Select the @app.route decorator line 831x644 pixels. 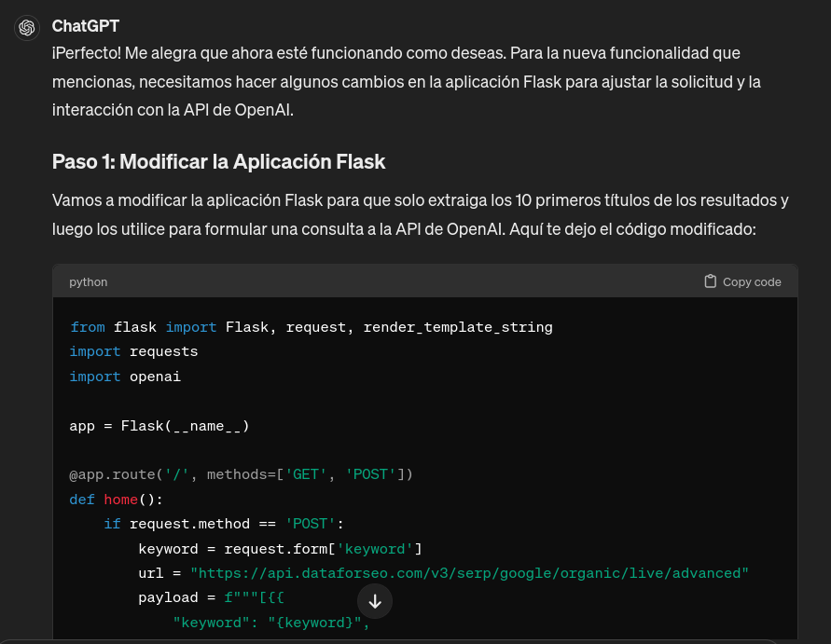tap(238, 474)
